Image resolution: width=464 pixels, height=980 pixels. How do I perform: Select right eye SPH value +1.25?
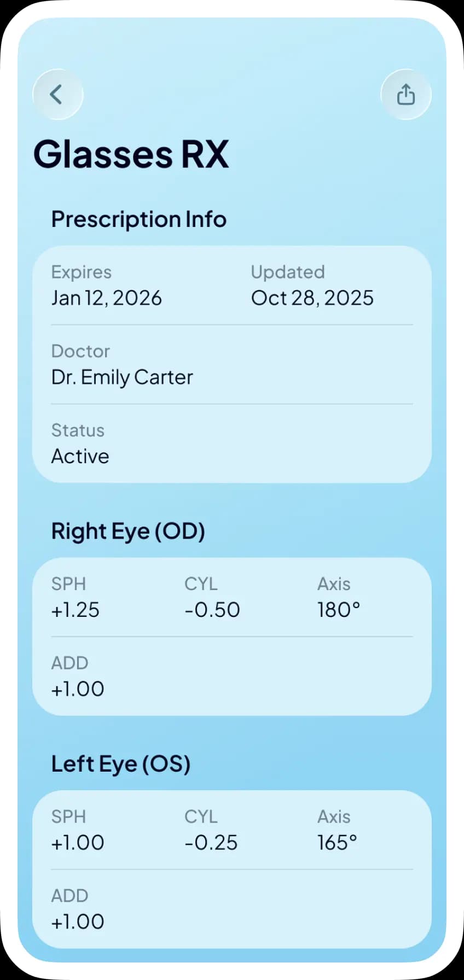click(x=75, y=610)
